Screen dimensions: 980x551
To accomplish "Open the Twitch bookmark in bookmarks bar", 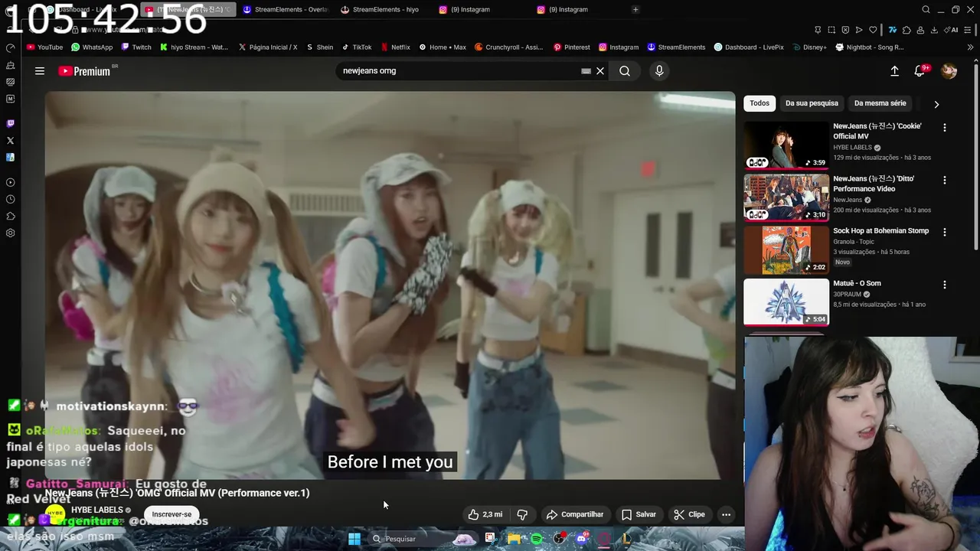I will pos(136,47).
